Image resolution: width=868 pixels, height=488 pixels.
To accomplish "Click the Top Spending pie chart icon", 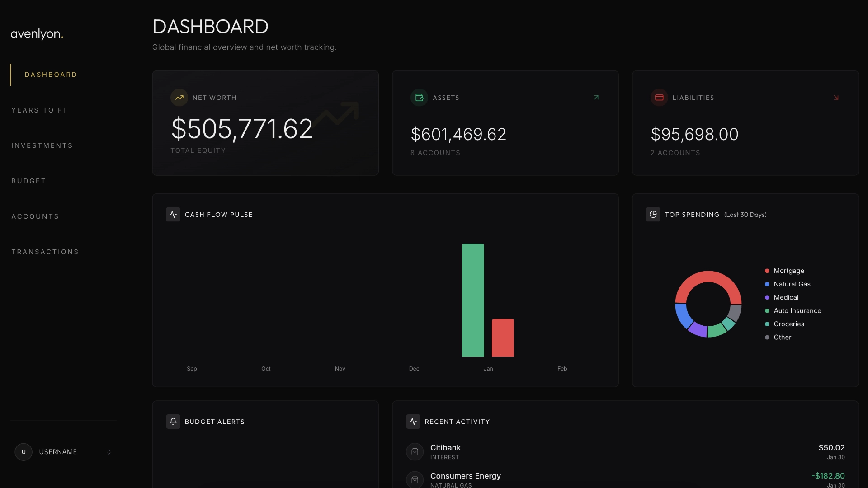I will pyautogui.click(x=653, y=214).
